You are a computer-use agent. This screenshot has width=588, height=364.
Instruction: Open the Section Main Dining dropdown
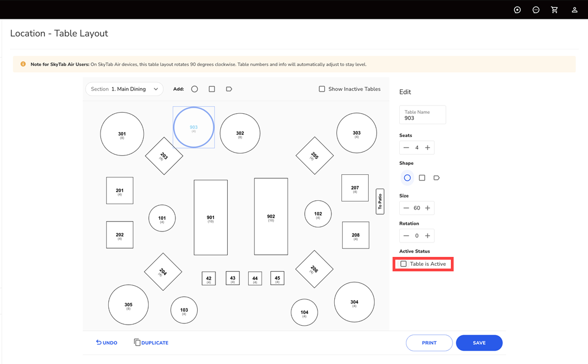124,89
